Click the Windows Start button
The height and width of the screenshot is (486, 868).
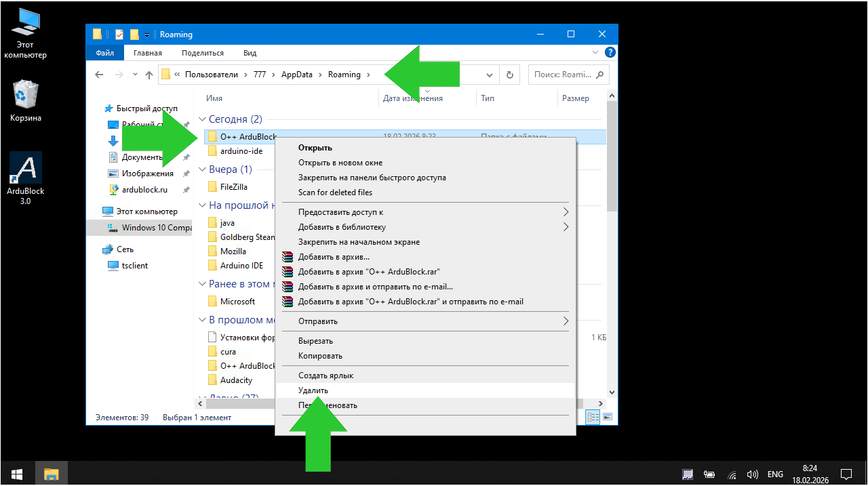click(x=16, y=474)
